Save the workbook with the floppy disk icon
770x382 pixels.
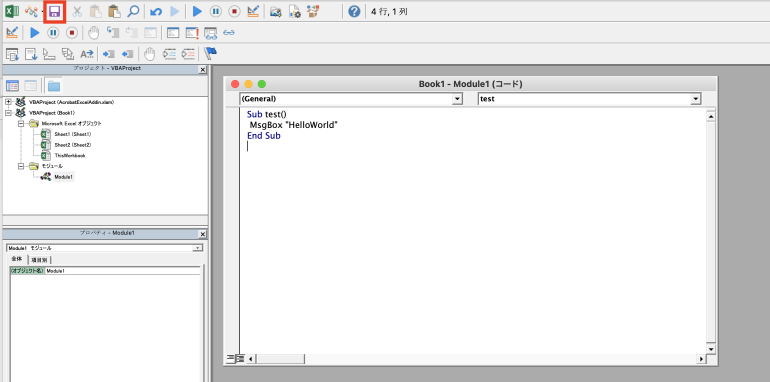pos(54,11)
